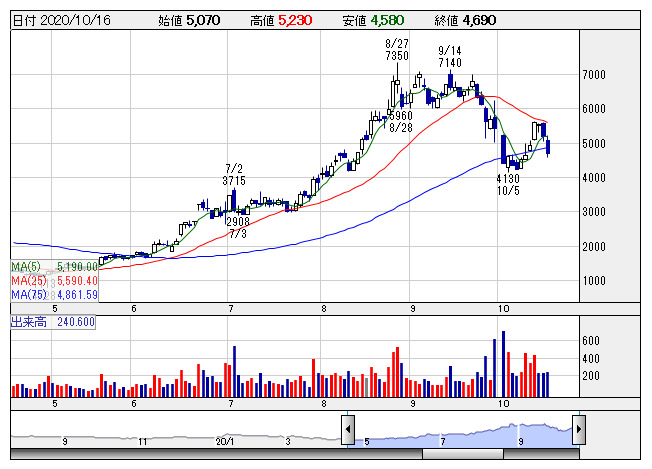Click the last candlestick on the price chart
Viewport: 652px width, 469px height.
click(548, 147)
